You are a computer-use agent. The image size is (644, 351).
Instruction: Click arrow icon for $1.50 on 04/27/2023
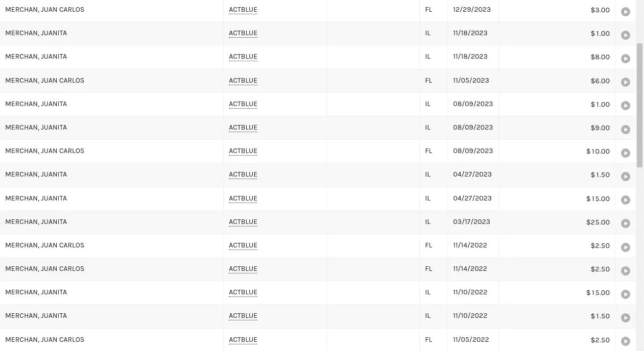click(625, 177)
